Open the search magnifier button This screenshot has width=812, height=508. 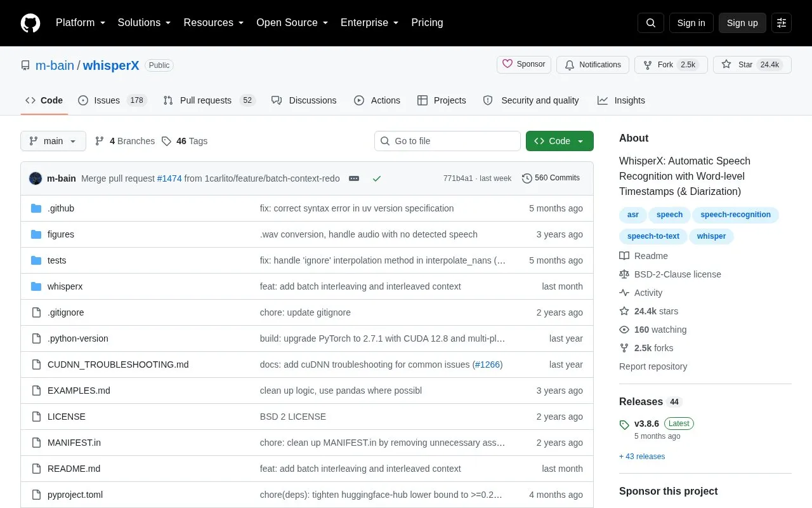[651, 23]
